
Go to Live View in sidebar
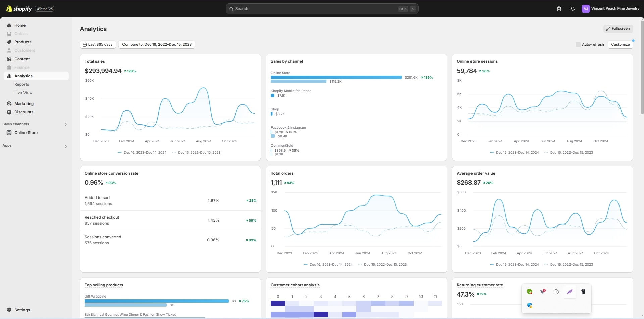click(23, 93)
